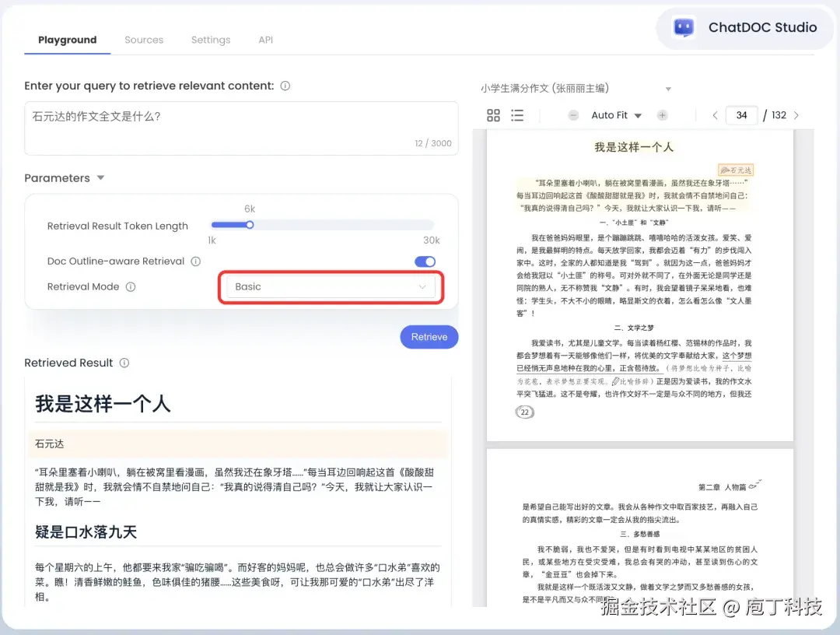Switch to the API tab
Screen dimensions: 840x635
[x=265, y=40]
